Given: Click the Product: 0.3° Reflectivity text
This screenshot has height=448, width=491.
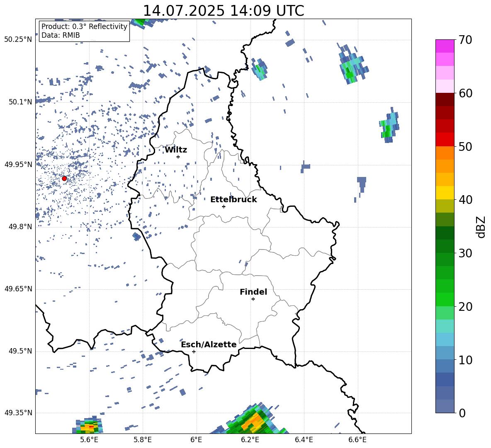Looking at the screenshot, I should [84, 27].
